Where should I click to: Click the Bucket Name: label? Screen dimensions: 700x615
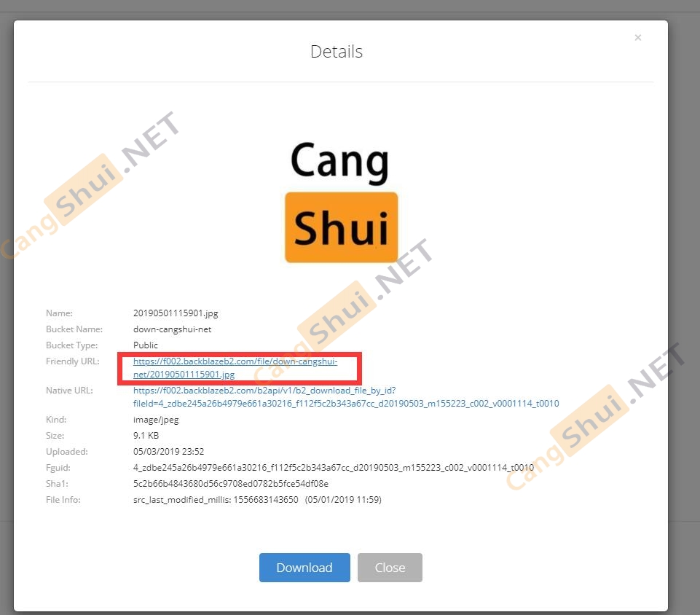(x=74, y=329)
